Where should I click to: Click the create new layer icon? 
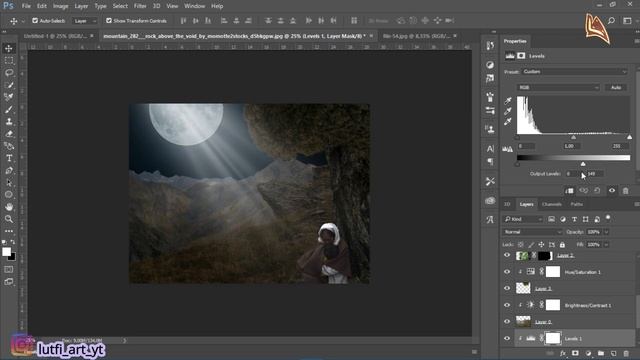pyautogui.click(x=613, y=353)
